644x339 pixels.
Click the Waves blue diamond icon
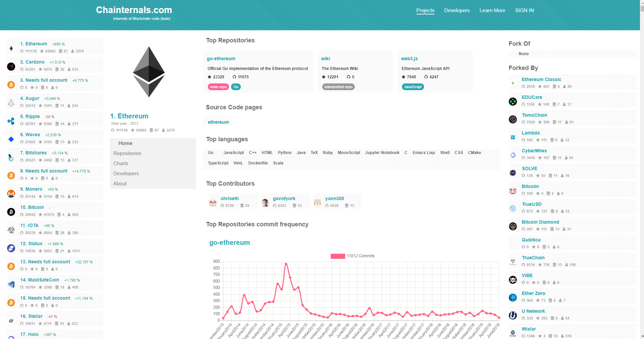pos(11,139)
